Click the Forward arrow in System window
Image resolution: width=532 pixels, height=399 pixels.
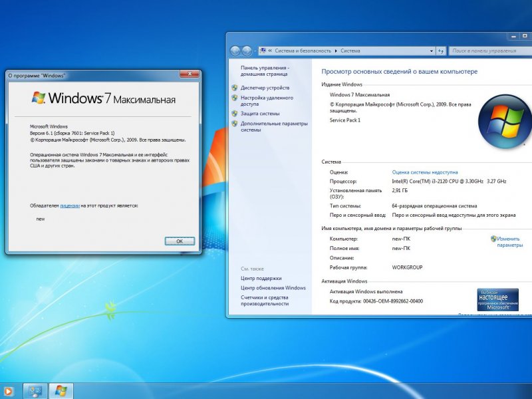point(247,51)
